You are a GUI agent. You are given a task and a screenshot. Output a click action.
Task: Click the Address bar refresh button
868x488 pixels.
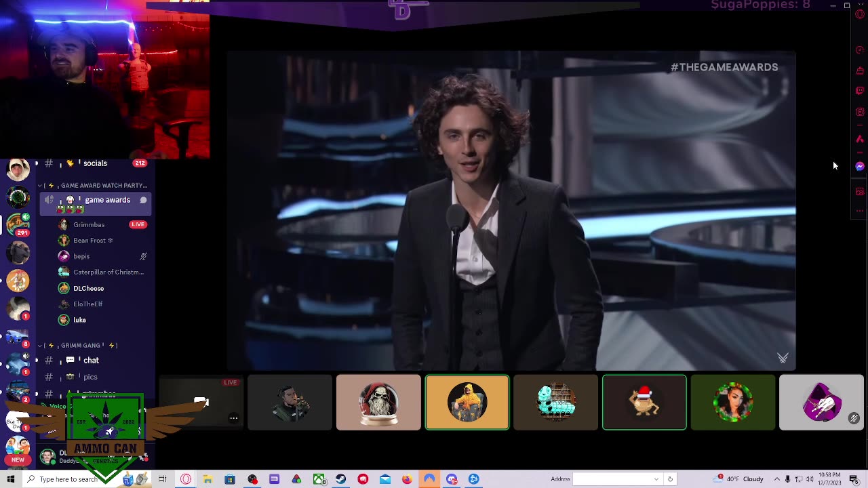pyautogui.click(x=670, y=479)
